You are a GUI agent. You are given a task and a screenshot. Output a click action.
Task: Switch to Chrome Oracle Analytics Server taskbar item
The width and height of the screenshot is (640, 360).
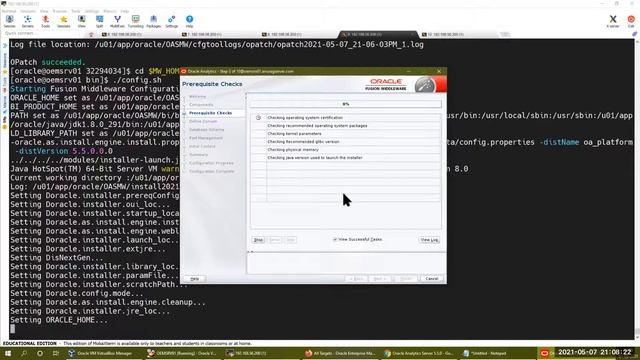[x=420, y=353]
